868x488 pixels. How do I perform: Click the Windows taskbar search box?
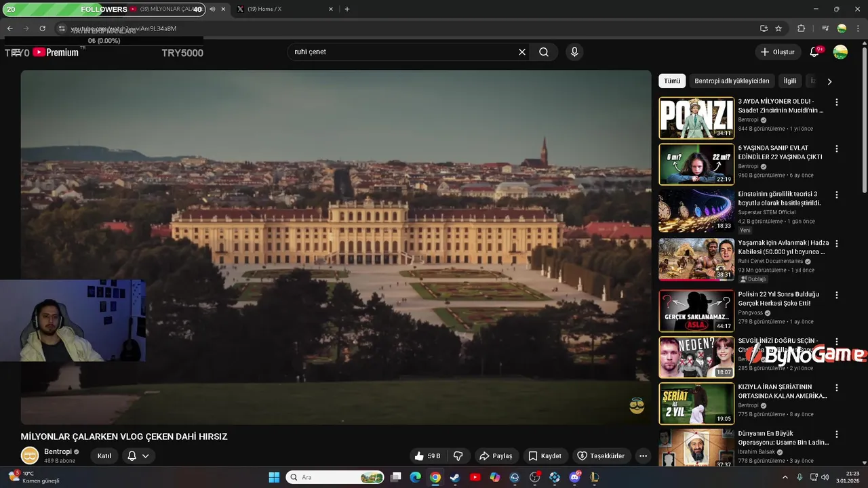(x=336, y=477)
